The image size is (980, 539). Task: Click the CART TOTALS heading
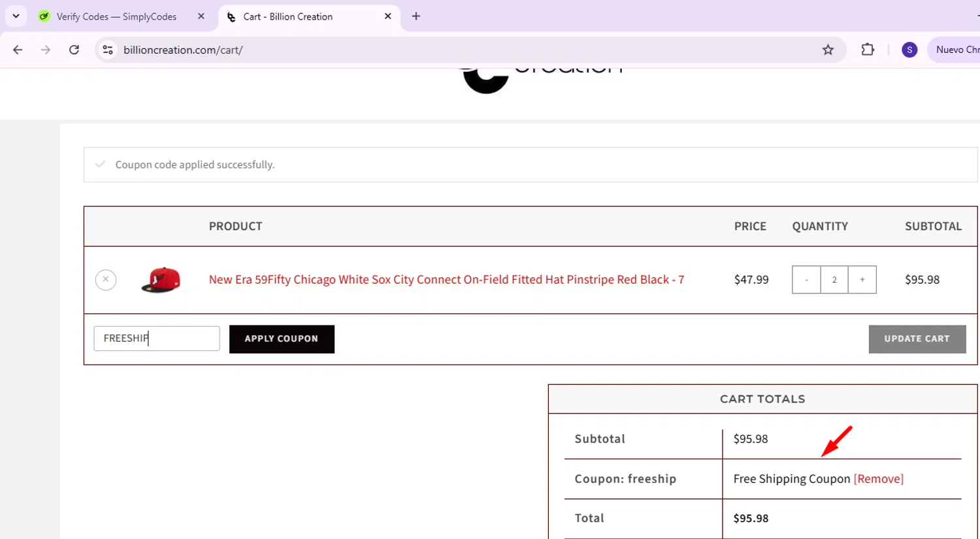click(x=762, y=399)
